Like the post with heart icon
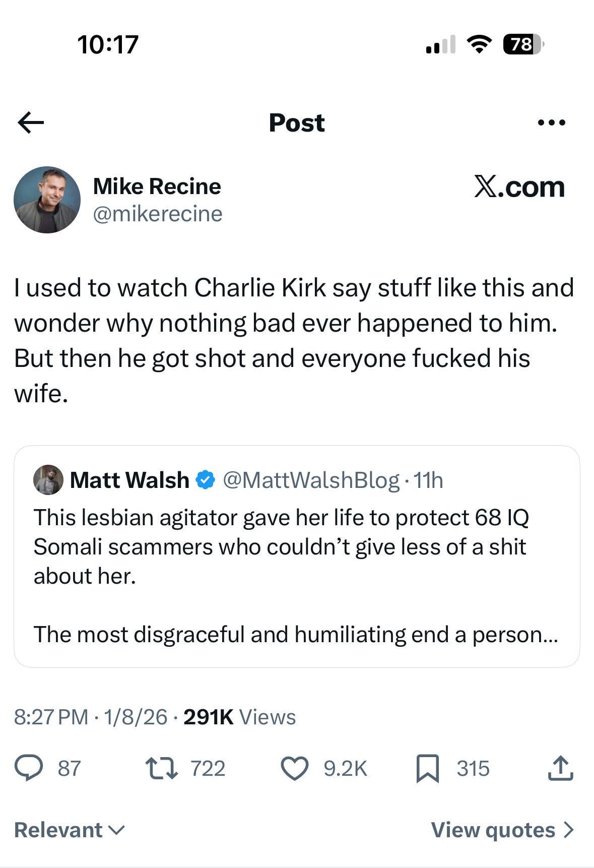The image size is (594, 868). point(294,768)
